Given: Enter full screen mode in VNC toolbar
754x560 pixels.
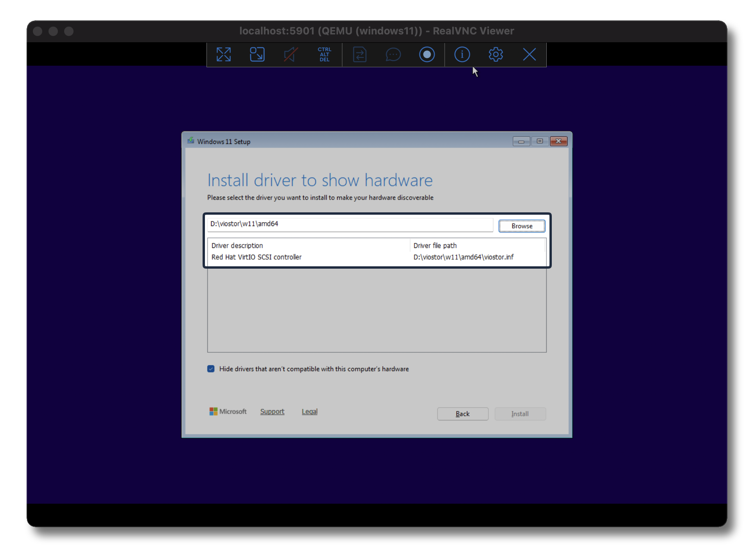Looking at the screenshot, I should point(224,54).
